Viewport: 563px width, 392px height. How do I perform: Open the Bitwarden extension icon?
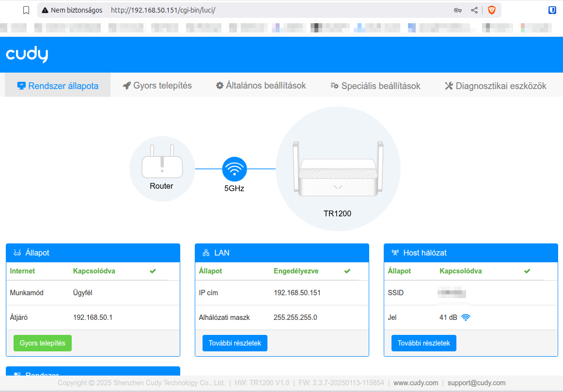pos(552,10)
